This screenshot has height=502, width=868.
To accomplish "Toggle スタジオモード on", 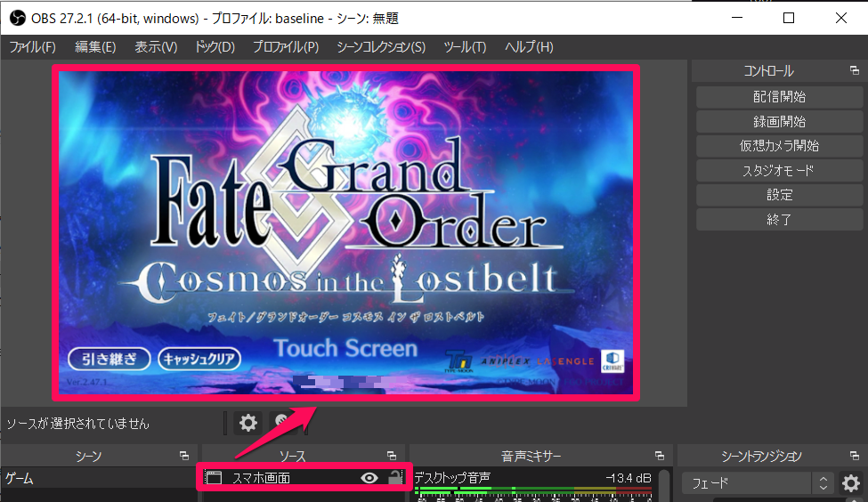I will (x=778, y=170).
